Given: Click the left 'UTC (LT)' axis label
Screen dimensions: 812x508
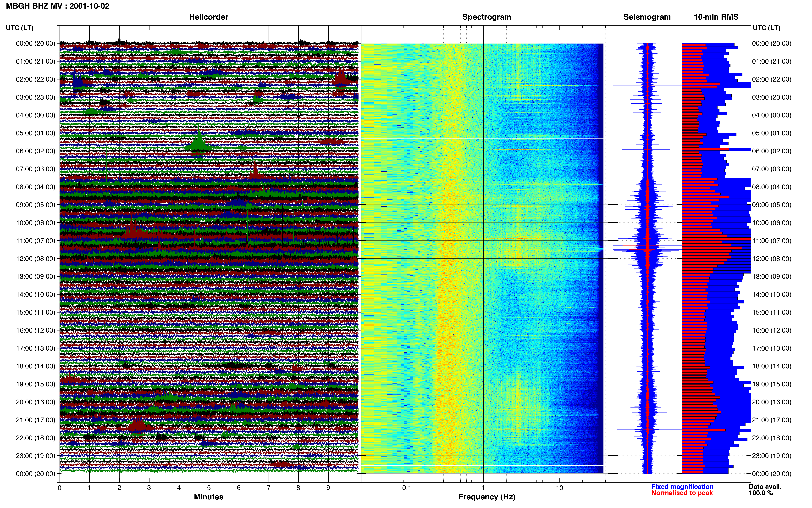Looking at the screenshot, I should click(19, 28).
